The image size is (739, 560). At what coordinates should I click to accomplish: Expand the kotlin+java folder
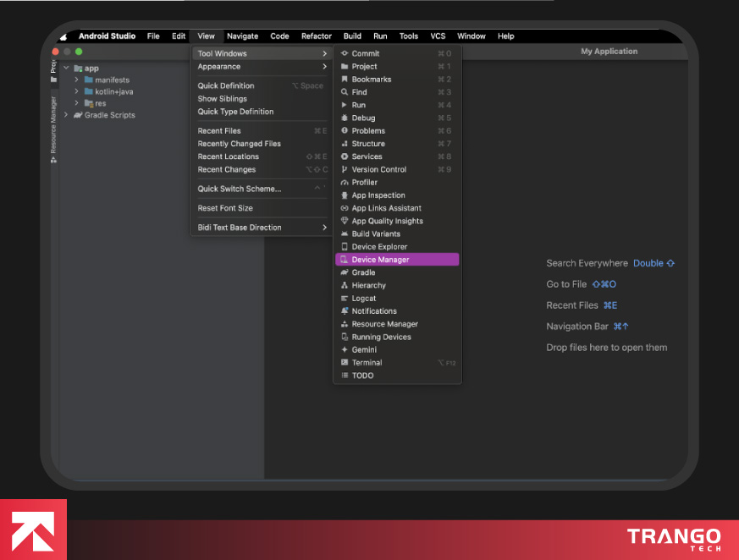(75, 91)
